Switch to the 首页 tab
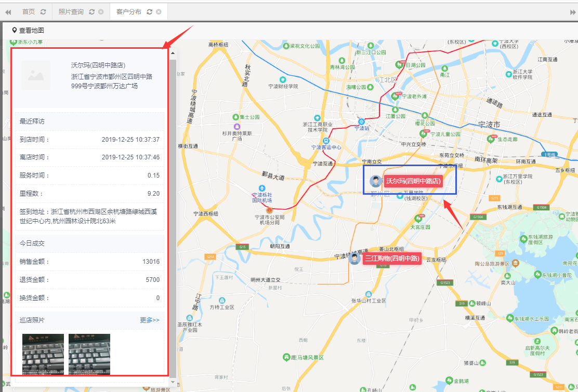Screen dimensions: 578x392 point(29,12)
